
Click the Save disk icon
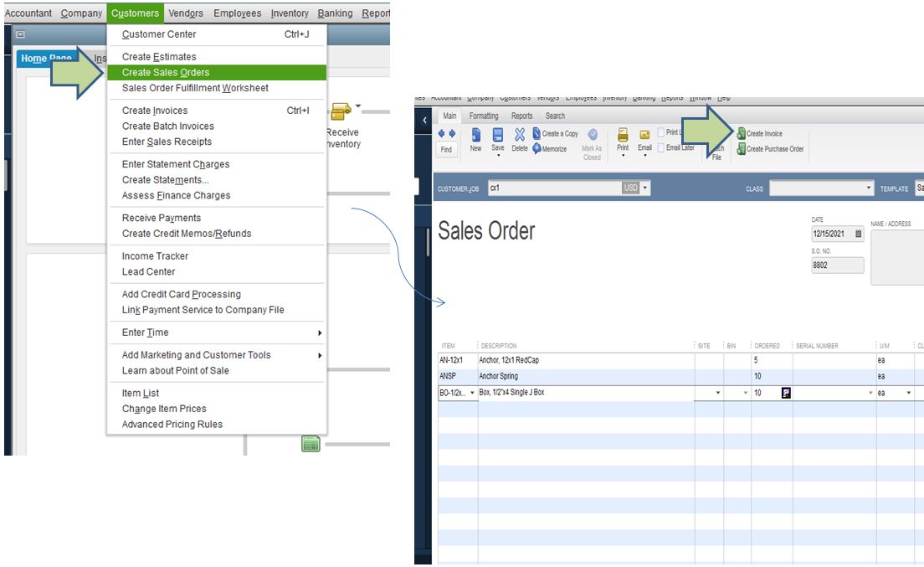(498, 135)
